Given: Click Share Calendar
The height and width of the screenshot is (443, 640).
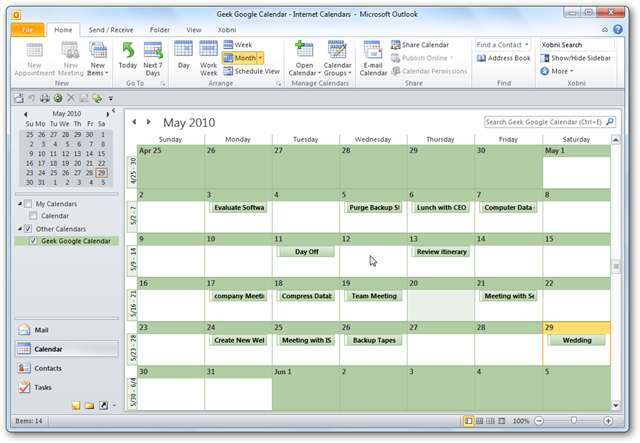Looking at the screenshot, I should tap(420, 45).
